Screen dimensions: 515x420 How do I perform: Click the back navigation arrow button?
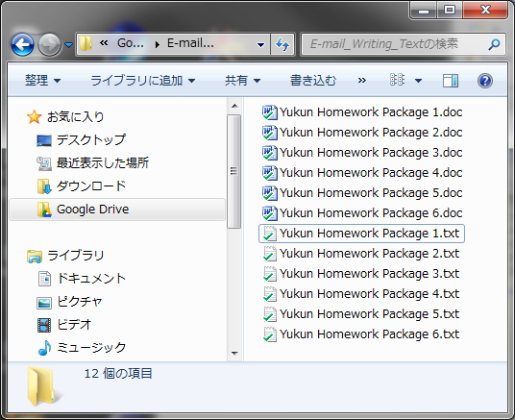(x=22, y=44)
